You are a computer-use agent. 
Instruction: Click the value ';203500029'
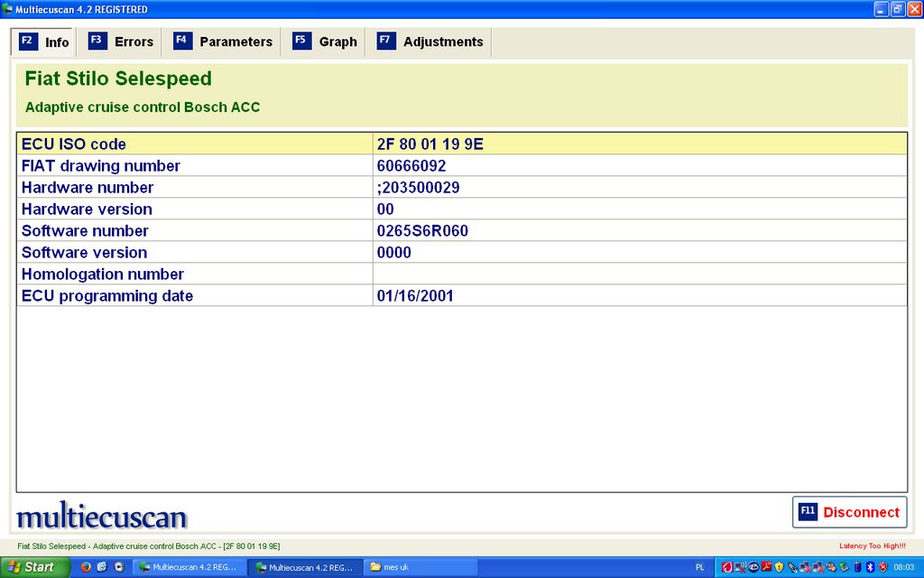(x=419, y=188)
